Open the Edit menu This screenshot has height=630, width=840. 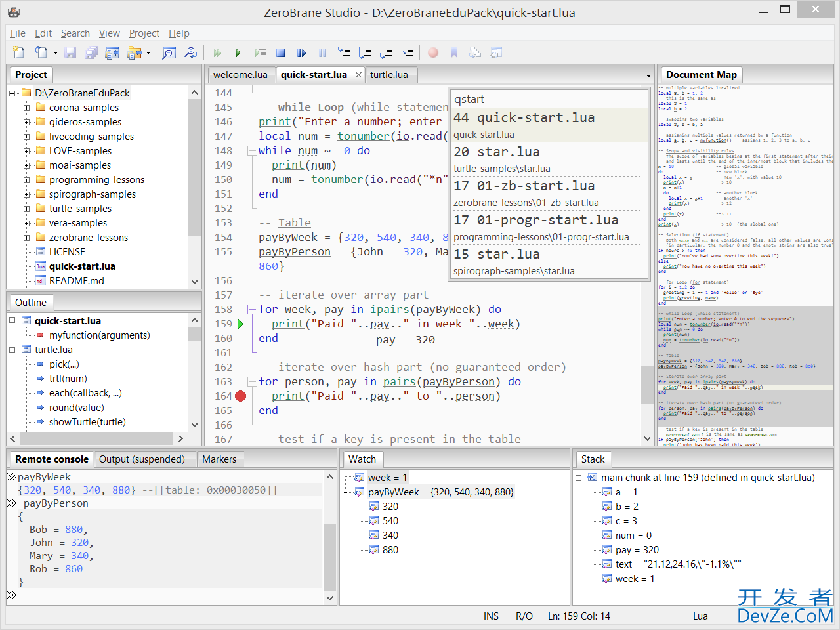[x=43, y=33]
